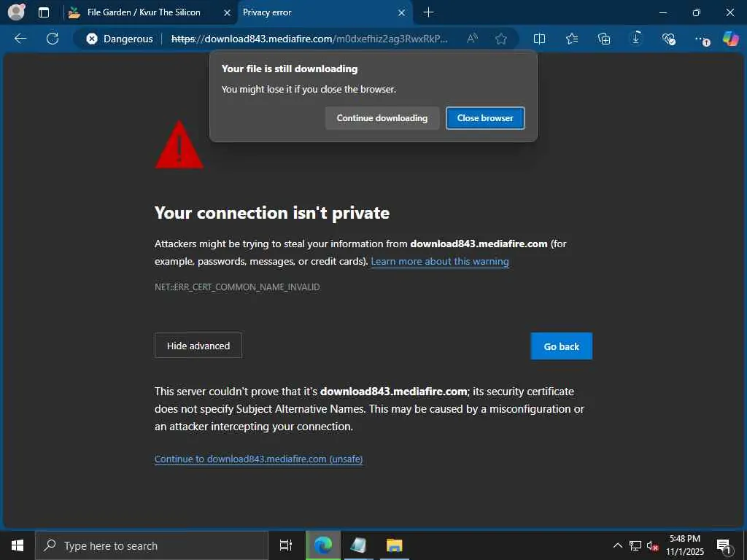Click NET::ERR_CERT_COMMON_NAME_INVALID error code text
Screen dimensions: 747x560
coord(237,287)
